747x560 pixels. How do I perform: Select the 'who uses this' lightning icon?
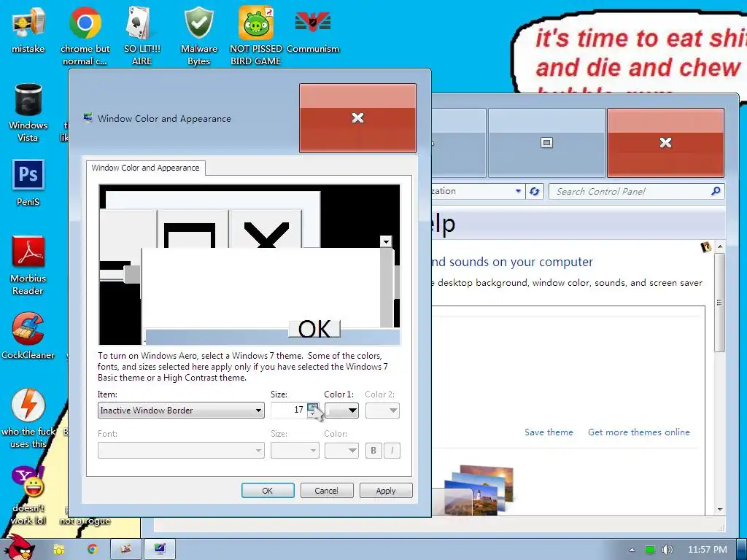click(28, 418)
